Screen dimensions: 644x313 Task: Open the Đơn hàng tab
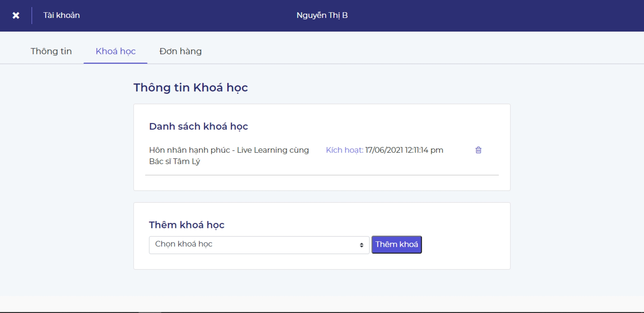point(180,51)
